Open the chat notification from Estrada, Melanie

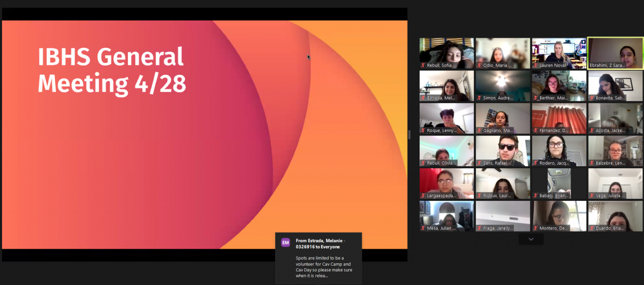tap(318, 258)
